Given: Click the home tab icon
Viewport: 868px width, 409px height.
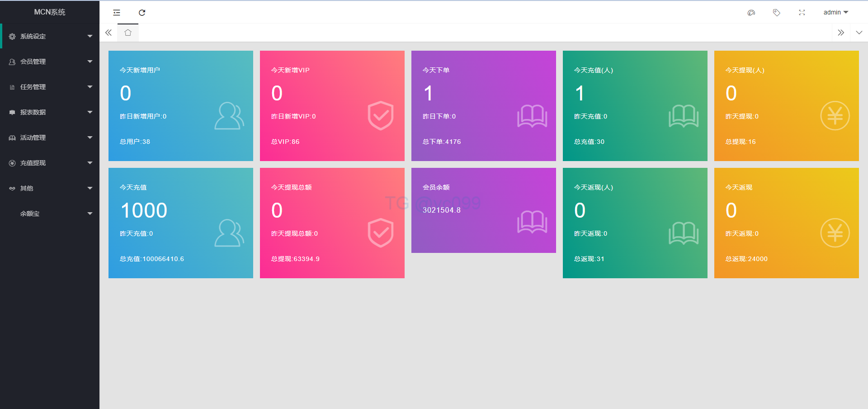Looking at the screenshot, I should point(128,33).
